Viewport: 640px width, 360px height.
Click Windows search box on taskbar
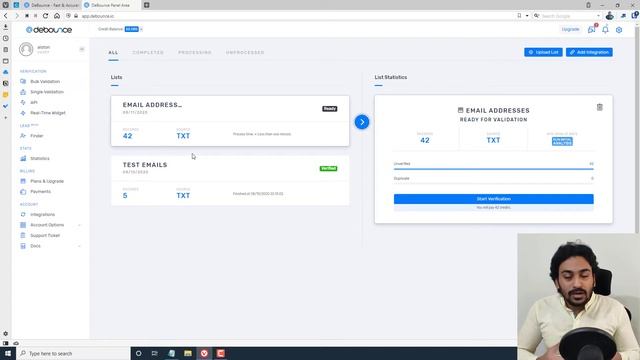pyautogui.click(x=73, y=353)
